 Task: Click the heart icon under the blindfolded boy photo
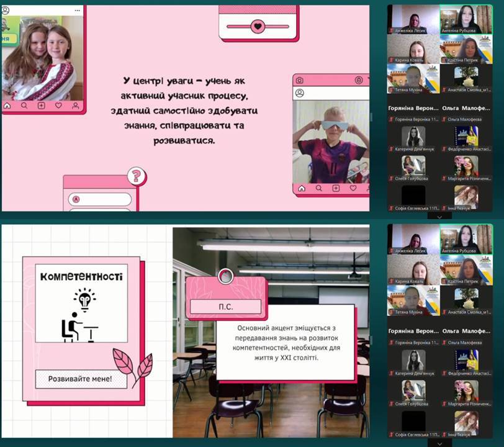[353, 188]
